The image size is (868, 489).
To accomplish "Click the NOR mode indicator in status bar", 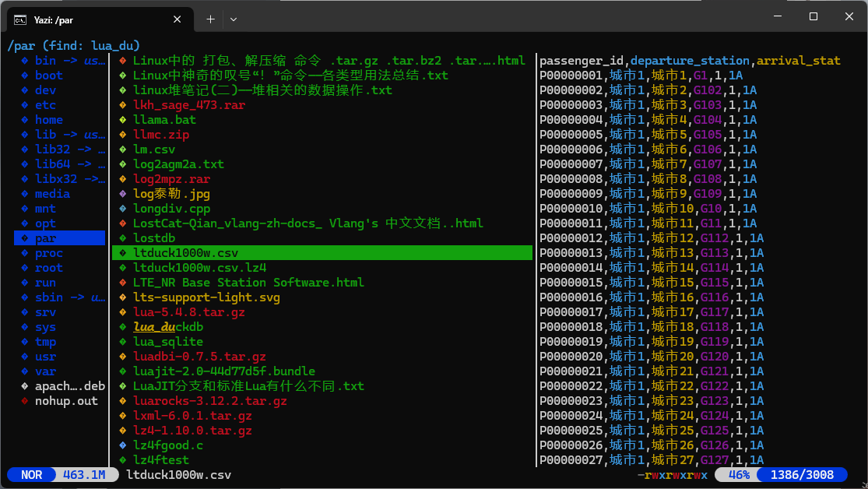I will click(32, 475).
